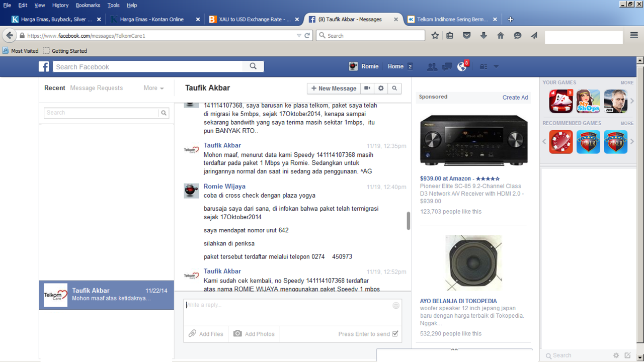
Task: View site identity lock icon in the address bar
Action: (22, 36)
